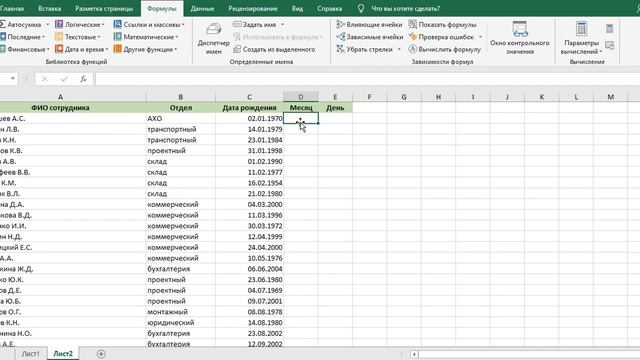Click the День header cell
Viewport: 640px width, 360px height.
335,108
